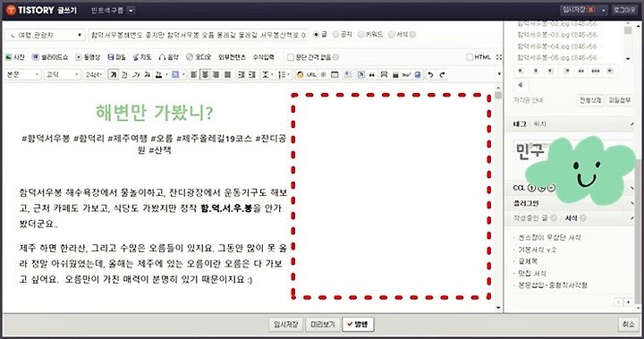Image resolution: width=644 pixels, height=339 pixels.
Task: Pick the text background color swatch
Action: tap(175, 74)
